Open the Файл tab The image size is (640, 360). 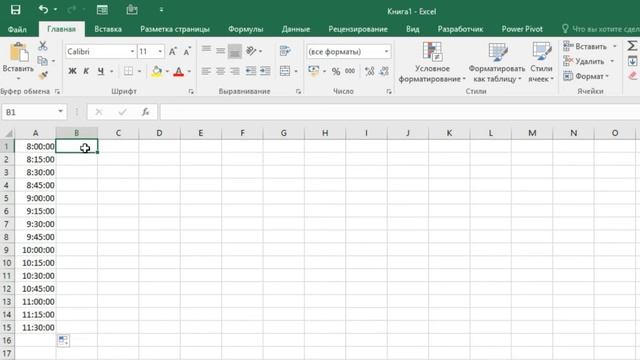click(x=17, y=29)
